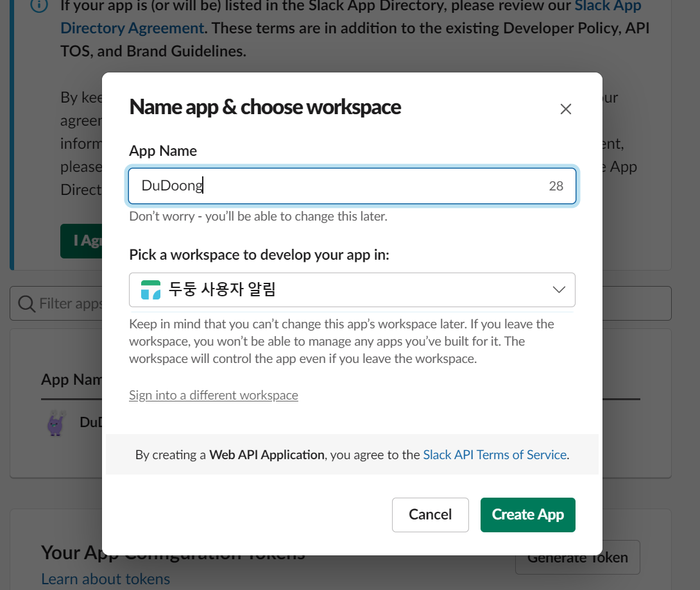Click 'Pick a workspace' heading

(x=259, y=255)
